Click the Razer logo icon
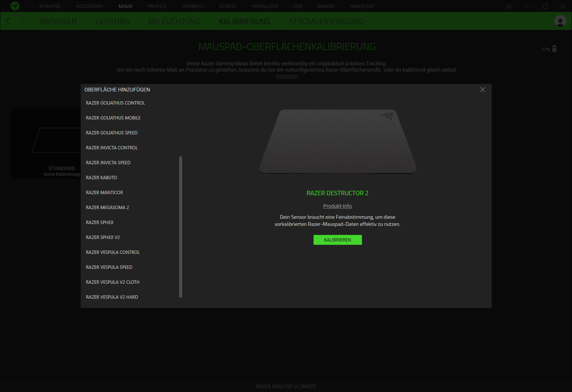This screenshot has height=392, width=572. point(15,6)
